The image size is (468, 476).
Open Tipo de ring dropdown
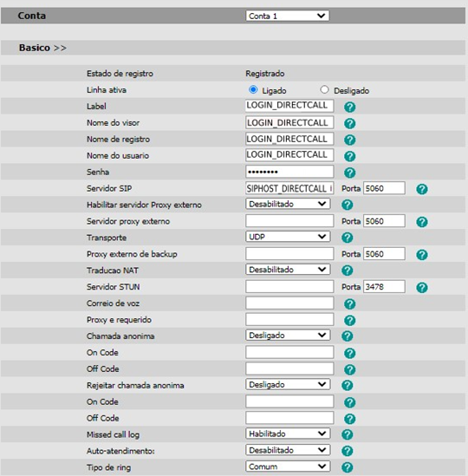(x=288, y=466)
